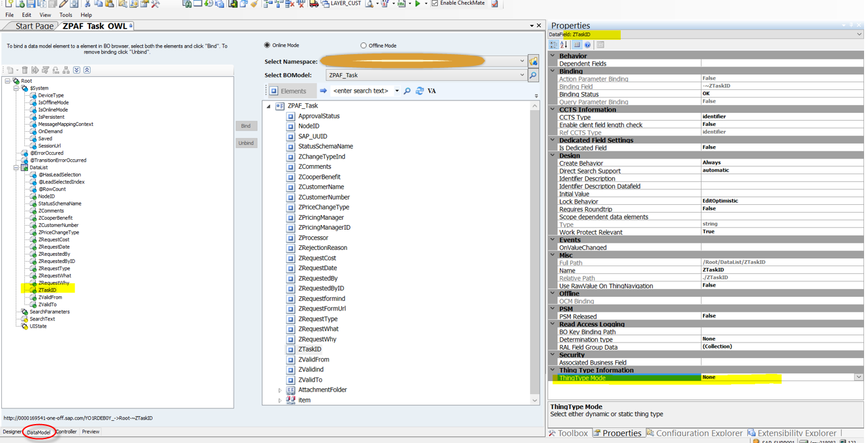
Task: Collapse the Read Access Logging property section
Action: point(553,324)
